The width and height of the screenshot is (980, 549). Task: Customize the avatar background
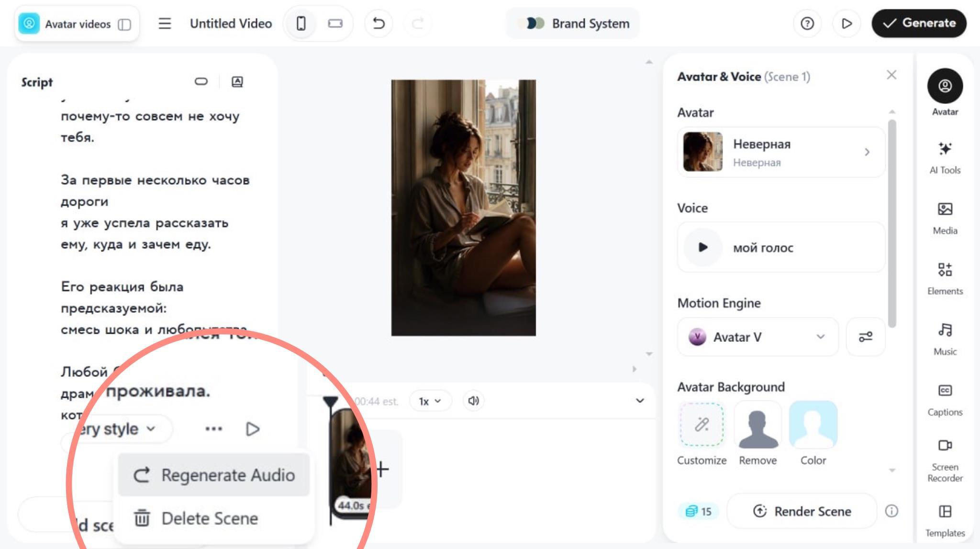pyautogui.click(x=702, y=425)
